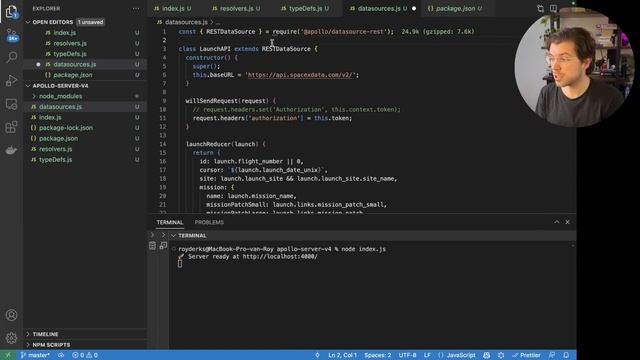
Task: Open Run and Debug view
Action: point(11,80)
